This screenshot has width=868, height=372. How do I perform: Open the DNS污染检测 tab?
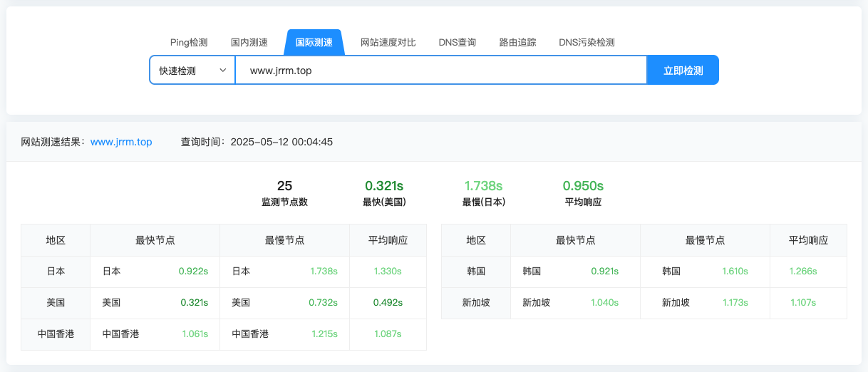point(587,43)
